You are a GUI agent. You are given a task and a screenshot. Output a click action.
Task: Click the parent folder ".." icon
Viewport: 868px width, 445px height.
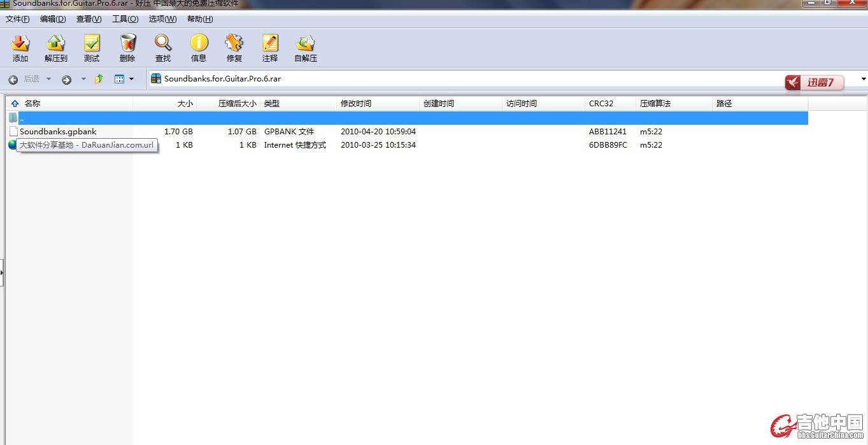pyautogui.click(x=13, y=118)
